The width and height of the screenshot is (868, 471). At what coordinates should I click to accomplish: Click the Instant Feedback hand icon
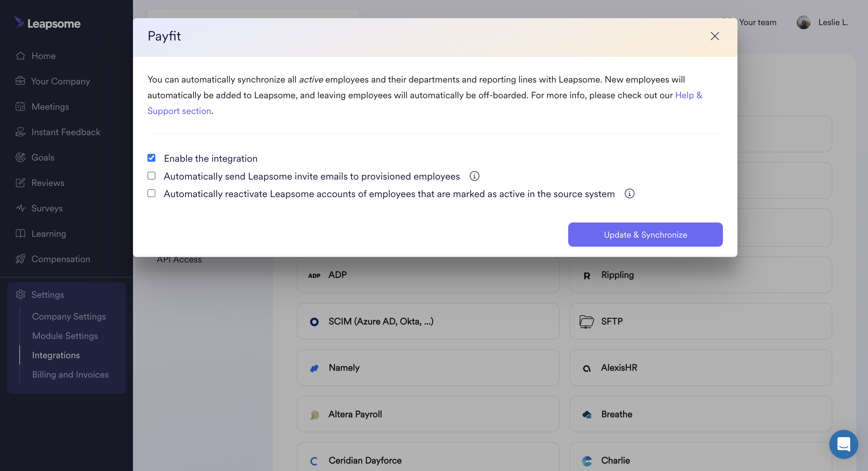20,132
